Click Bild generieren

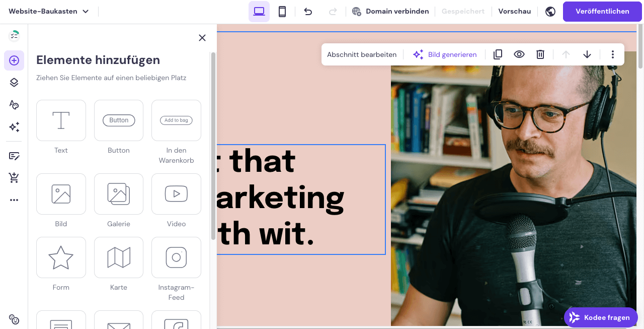pyautogui.click(x=445, y=54)
